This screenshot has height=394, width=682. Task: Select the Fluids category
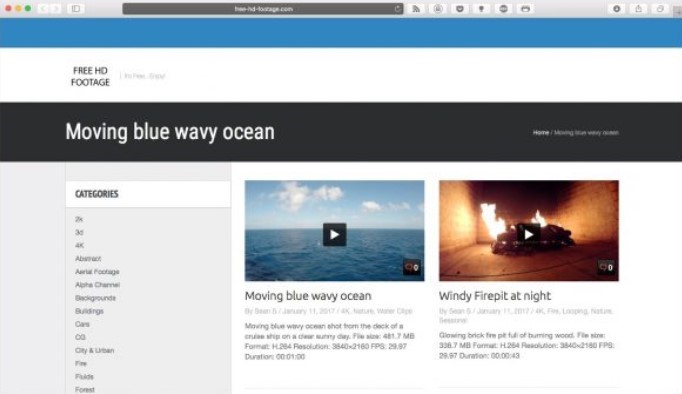point(84,376)
